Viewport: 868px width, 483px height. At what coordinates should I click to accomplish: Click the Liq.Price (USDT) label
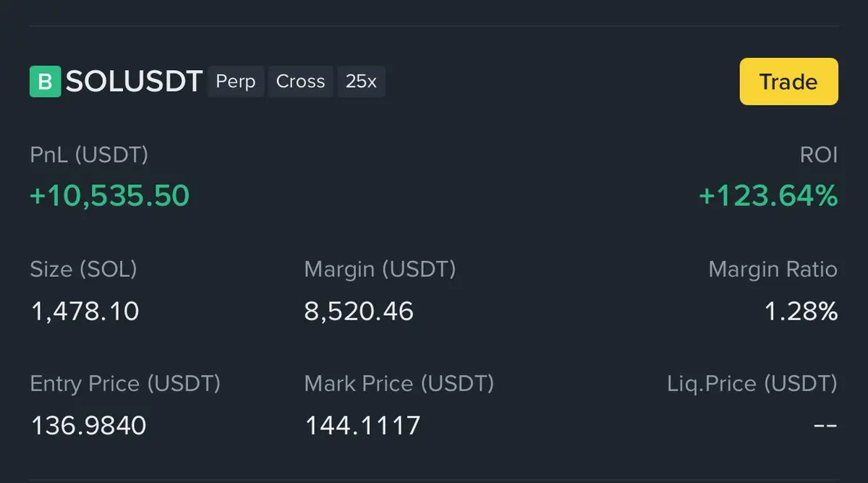(x=752, y=383)
